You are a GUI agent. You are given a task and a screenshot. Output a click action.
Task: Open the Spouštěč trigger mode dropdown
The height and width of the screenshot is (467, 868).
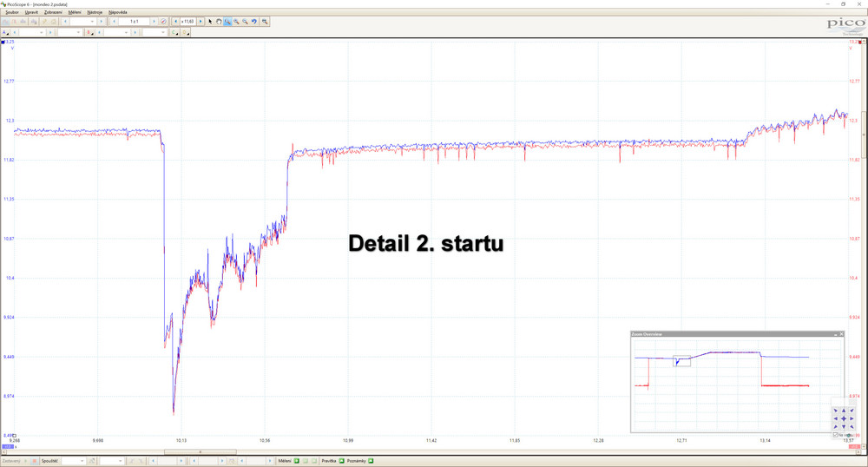click(x=83, y=461)
